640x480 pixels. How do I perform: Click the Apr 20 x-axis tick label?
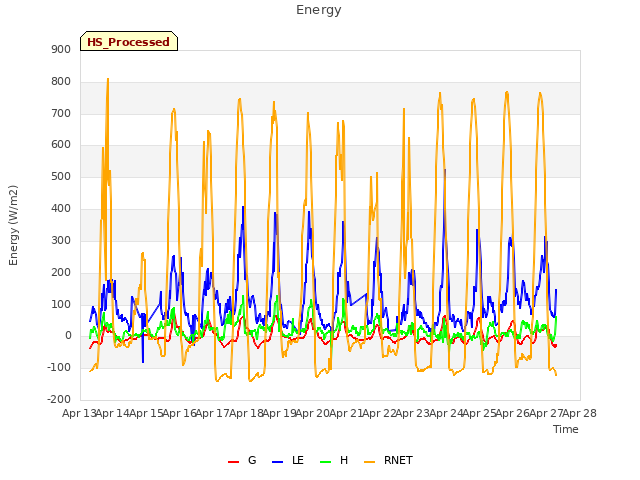point(312,413)
